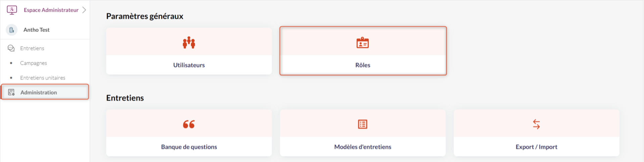
Task: Click the Utilisateurs people icon
Action: pyautogui.click(x=189, y=43)
